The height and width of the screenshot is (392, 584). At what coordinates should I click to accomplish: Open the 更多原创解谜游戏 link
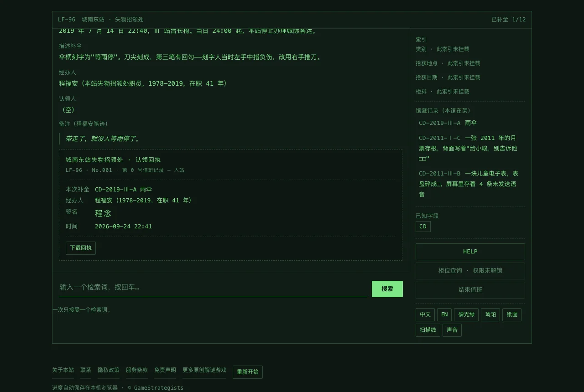click(x=204, y=370)
